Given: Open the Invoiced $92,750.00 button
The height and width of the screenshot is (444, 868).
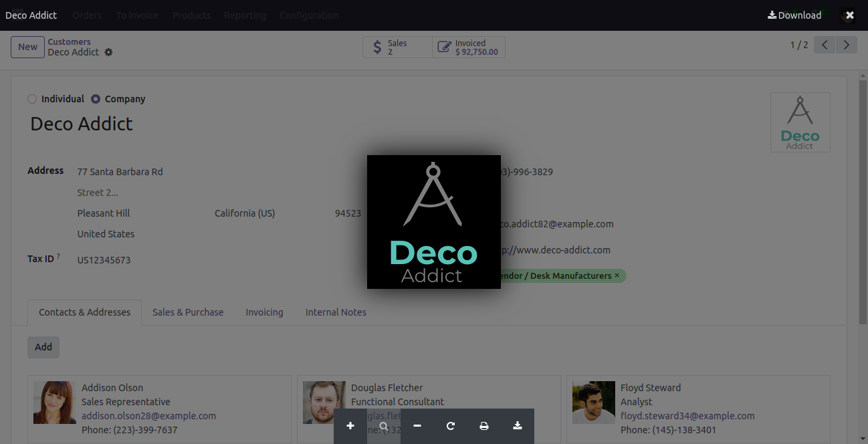Looking at the screenshot, I should (469, 47).
